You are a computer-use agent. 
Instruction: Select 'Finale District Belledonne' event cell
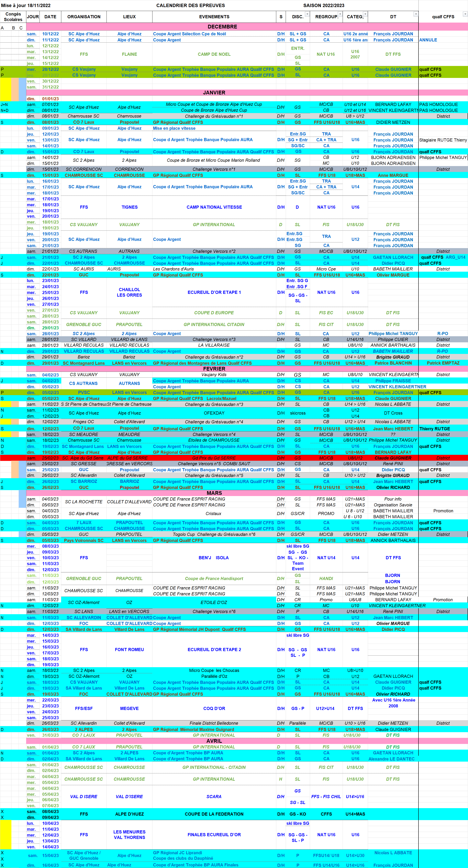[214, 724]
